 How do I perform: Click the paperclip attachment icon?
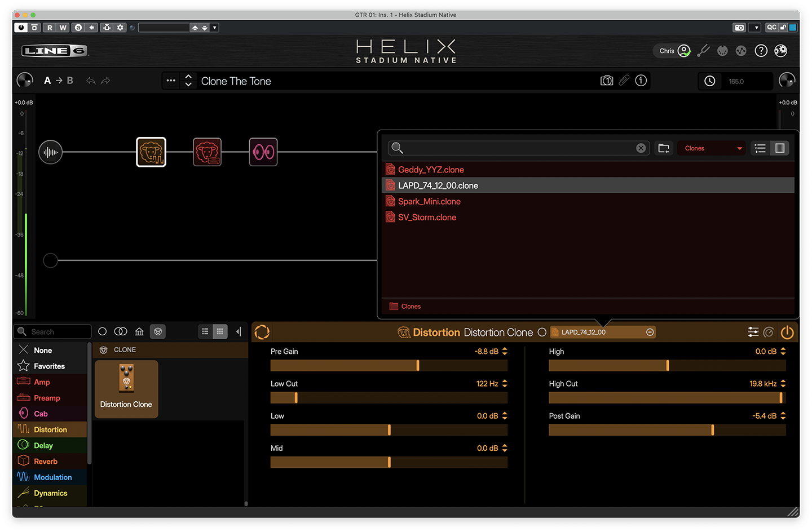click(624, 81)
